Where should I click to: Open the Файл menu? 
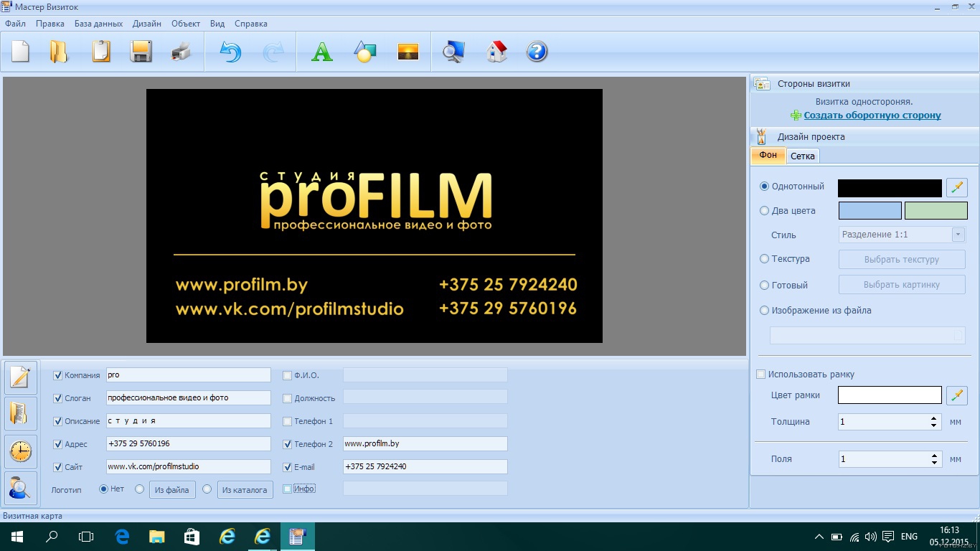point(15,24)
